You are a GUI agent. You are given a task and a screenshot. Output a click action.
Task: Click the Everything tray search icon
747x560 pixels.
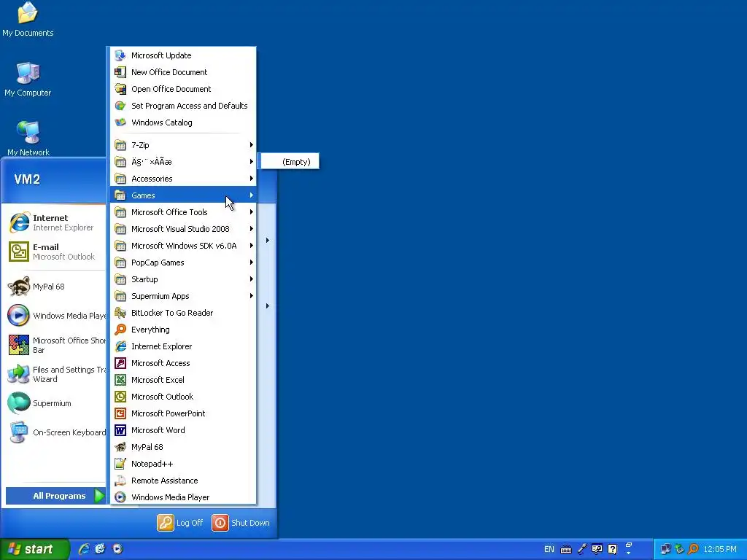(x=693, y=550)
